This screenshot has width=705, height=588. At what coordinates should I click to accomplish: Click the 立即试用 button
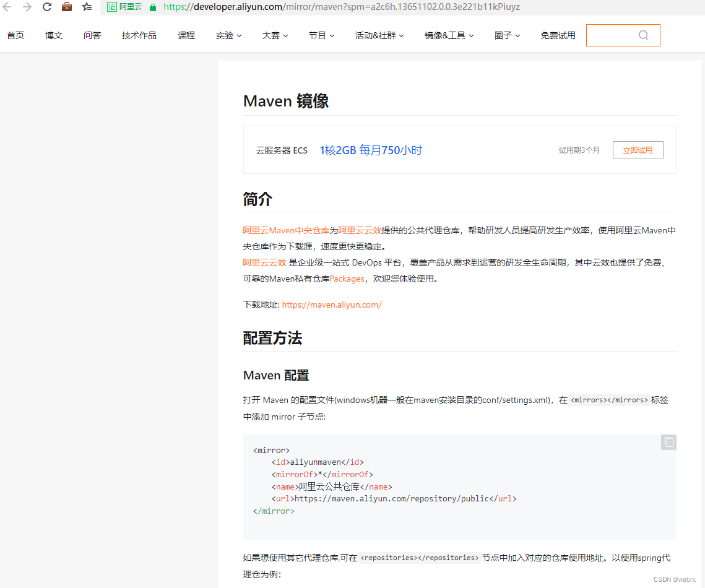tap(638, 150)
